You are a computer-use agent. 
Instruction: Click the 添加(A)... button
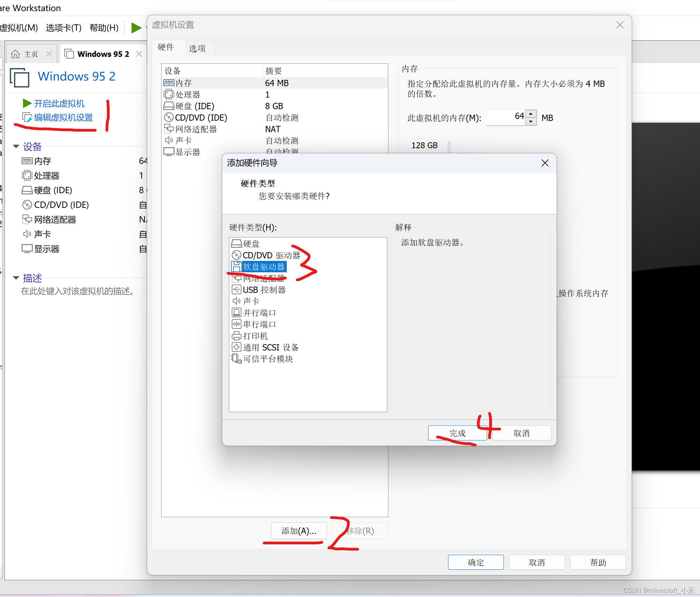[298, 531]
